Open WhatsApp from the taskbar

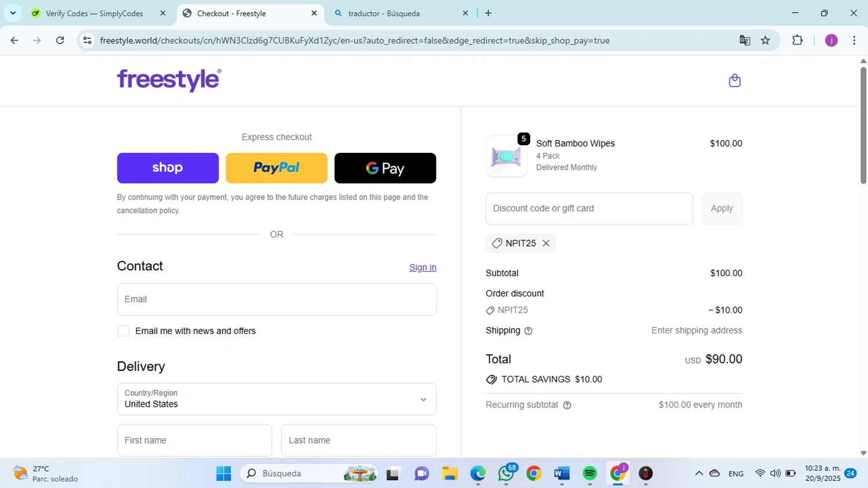click(x=506, y=474)
